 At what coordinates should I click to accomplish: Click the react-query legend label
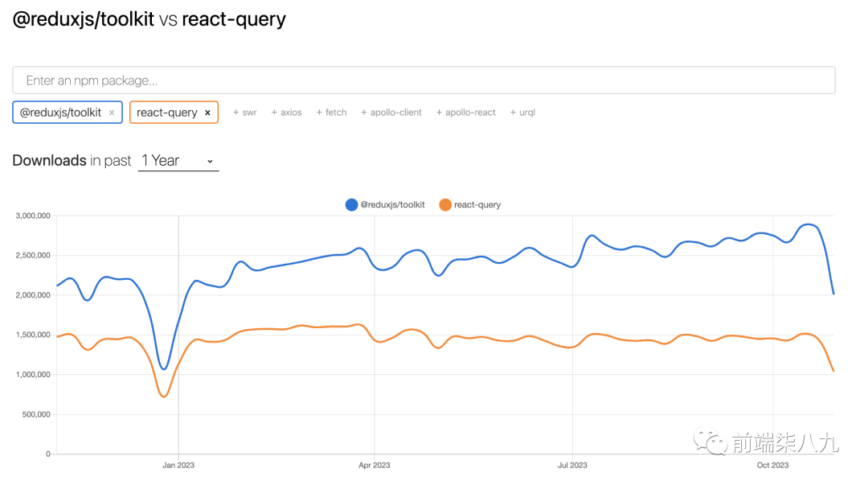477,205
